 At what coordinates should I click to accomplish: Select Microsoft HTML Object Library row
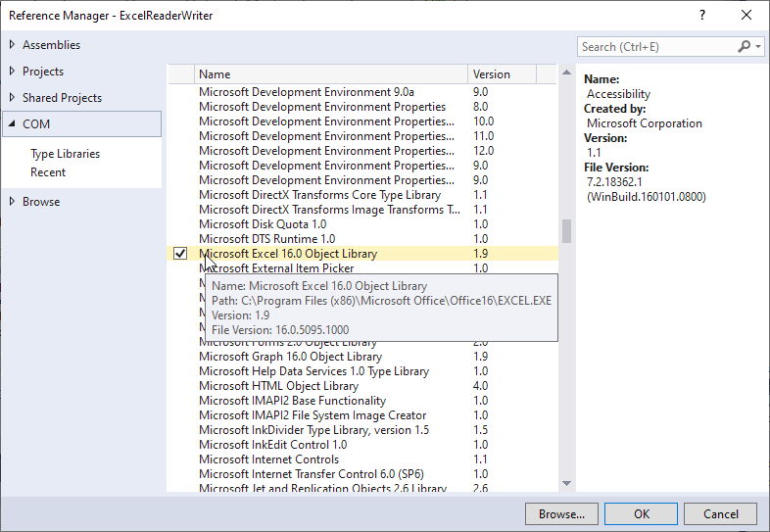[x=278, y=386]
